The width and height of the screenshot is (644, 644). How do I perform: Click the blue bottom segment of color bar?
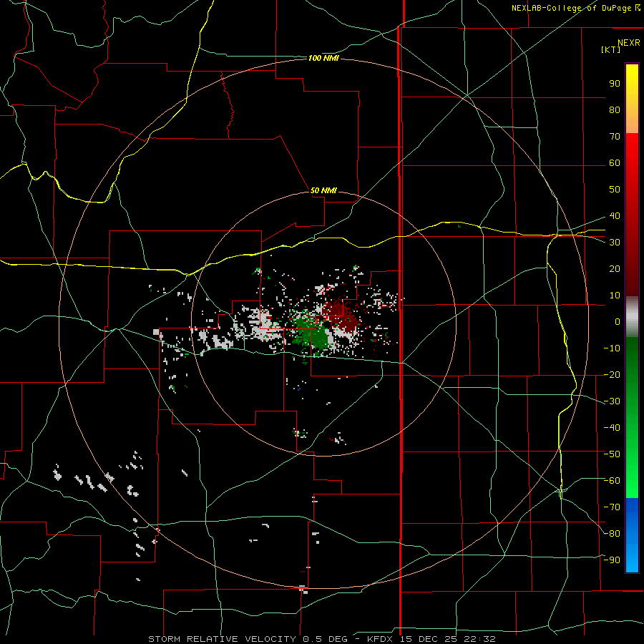pyautogui.click(x=632, y=535)
